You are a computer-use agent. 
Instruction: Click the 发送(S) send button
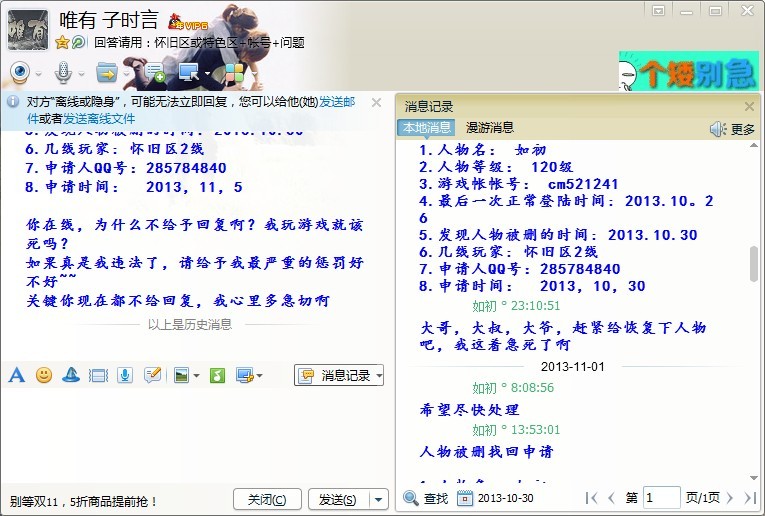(336, 500)
